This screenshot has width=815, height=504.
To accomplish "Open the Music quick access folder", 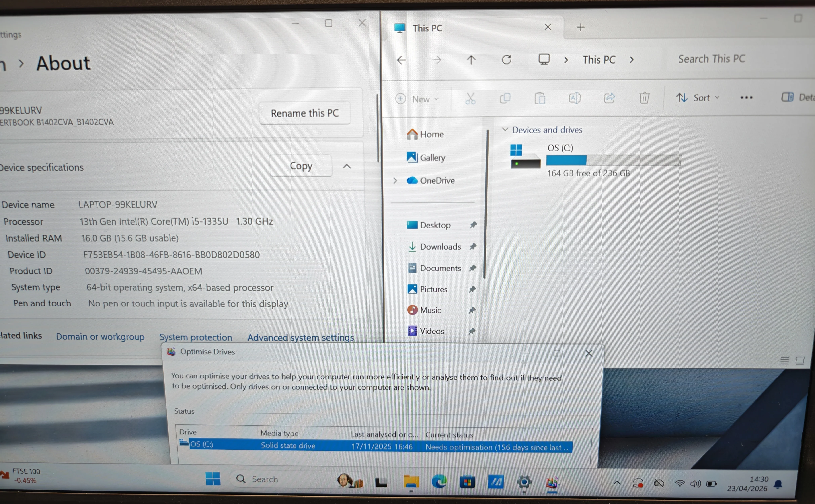I will 424,310.
